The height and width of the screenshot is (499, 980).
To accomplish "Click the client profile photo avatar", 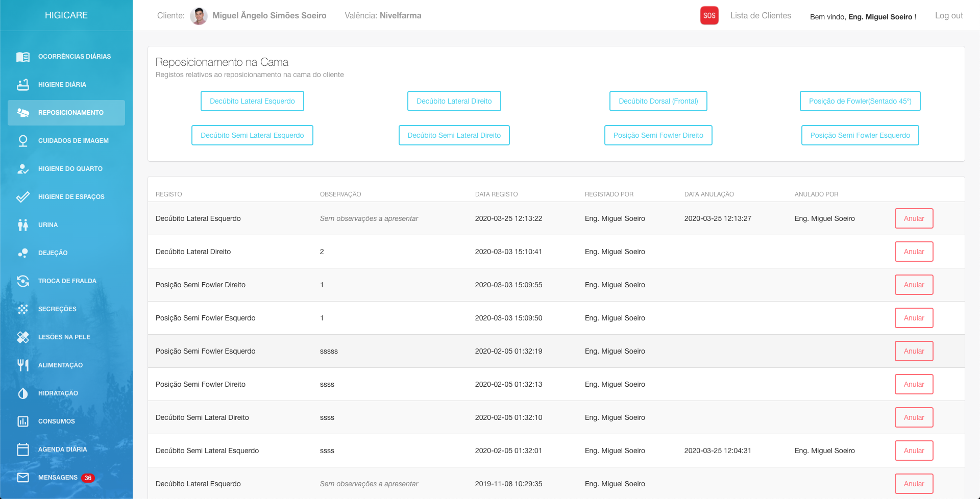I will coord(199,16).
